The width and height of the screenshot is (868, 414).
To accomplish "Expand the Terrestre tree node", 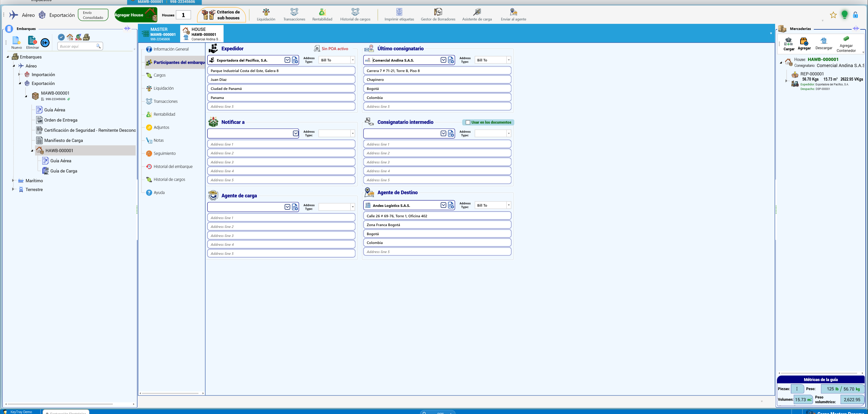I will pyautogui.click(x=13, y=190).
